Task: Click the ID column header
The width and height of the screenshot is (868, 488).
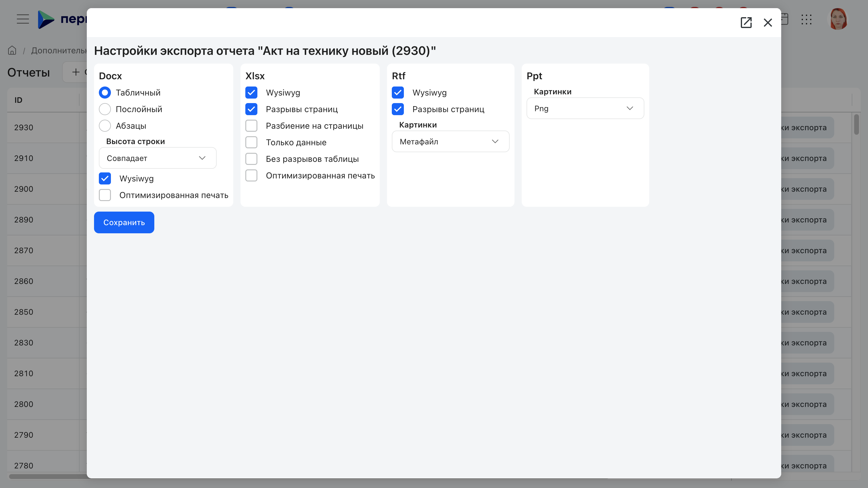Action: pyautogui.click(x=43, y=100)
